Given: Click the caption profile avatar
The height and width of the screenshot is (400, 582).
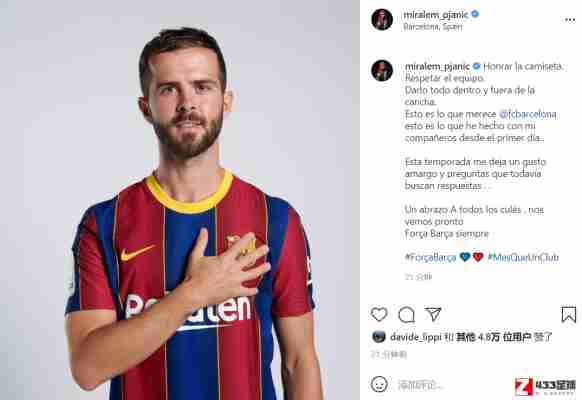Looking at the screenshot, I should tap(382, 70).
